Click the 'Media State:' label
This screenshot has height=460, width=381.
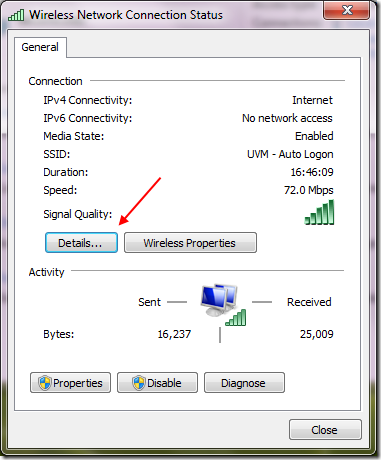74,136
